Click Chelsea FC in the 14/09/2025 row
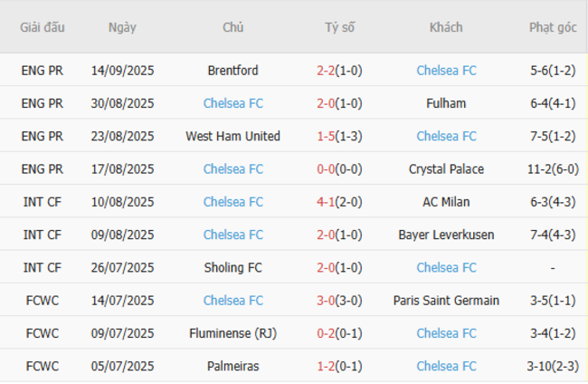 446,71
